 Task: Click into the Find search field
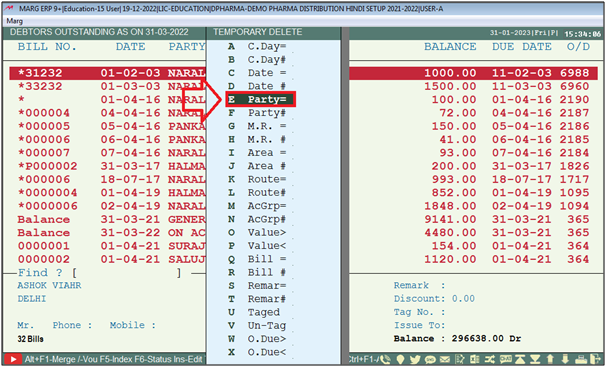tap(127, 273)
